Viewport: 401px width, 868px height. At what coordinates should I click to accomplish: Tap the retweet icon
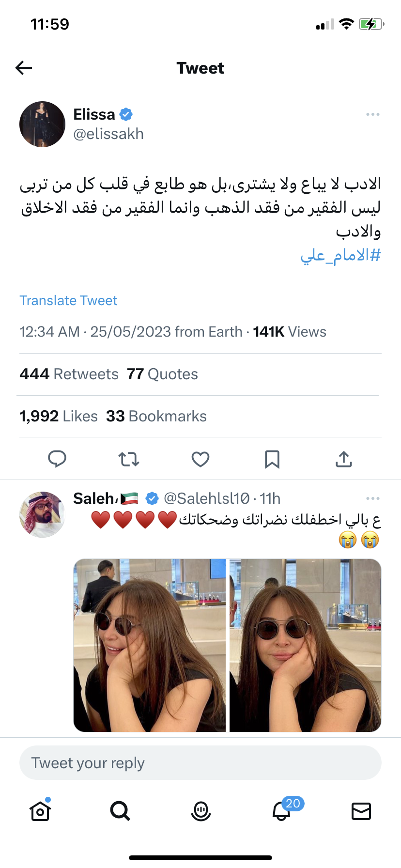coord(129,459)
